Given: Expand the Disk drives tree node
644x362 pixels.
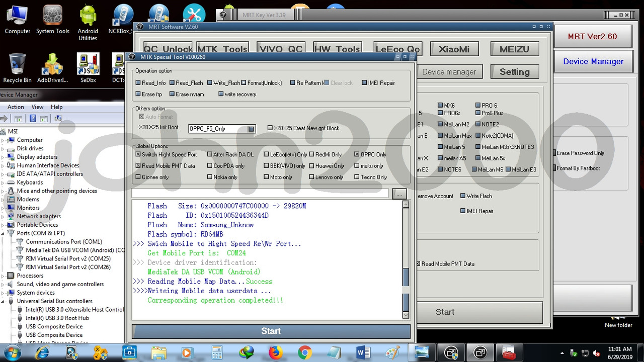Looking at the screenshot, I should [3, 148].
